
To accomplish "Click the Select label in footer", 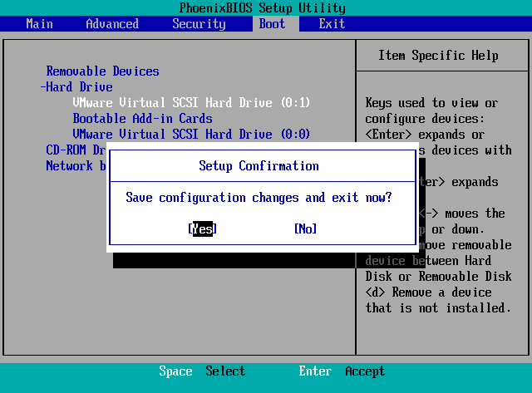I will 225,371.
